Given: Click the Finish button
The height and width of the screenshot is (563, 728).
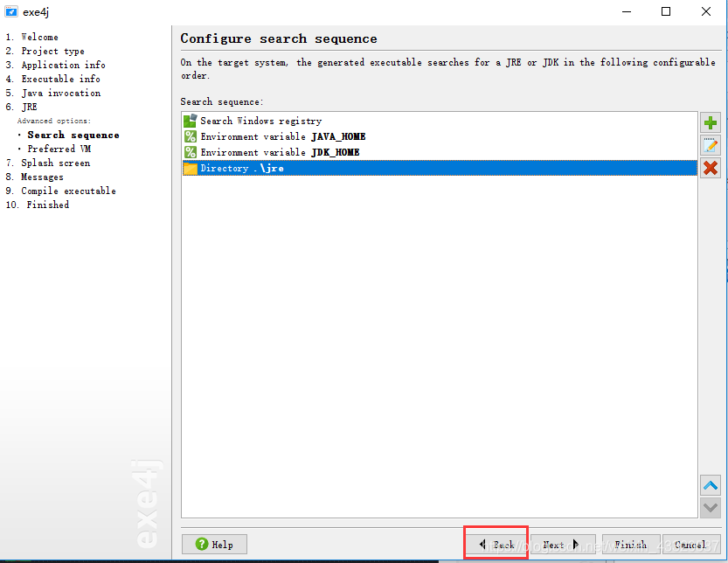Looking at the screenshot, I should 631,545.
